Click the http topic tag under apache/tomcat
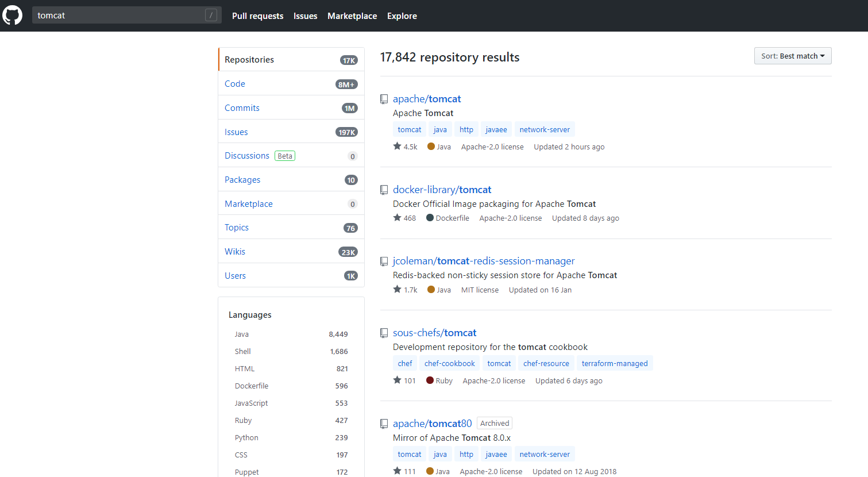Image resolution: width=868 pixels, height=477 pixels. (466, 130)
